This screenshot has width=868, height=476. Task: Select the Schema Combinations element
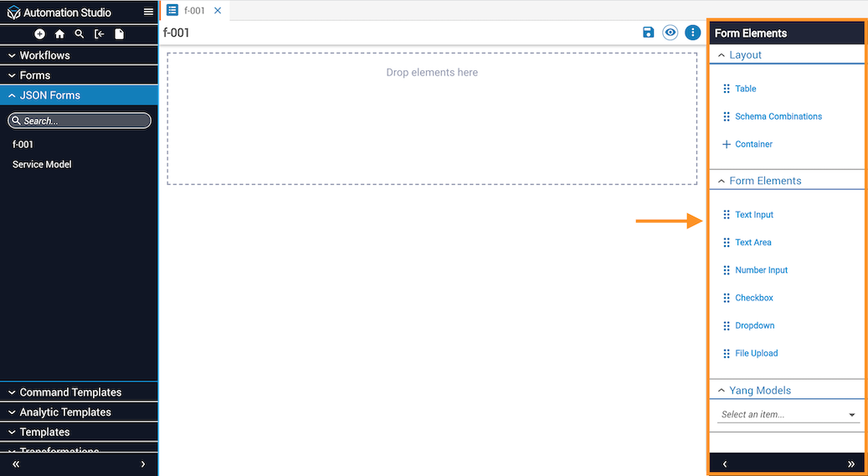point(778,116)
